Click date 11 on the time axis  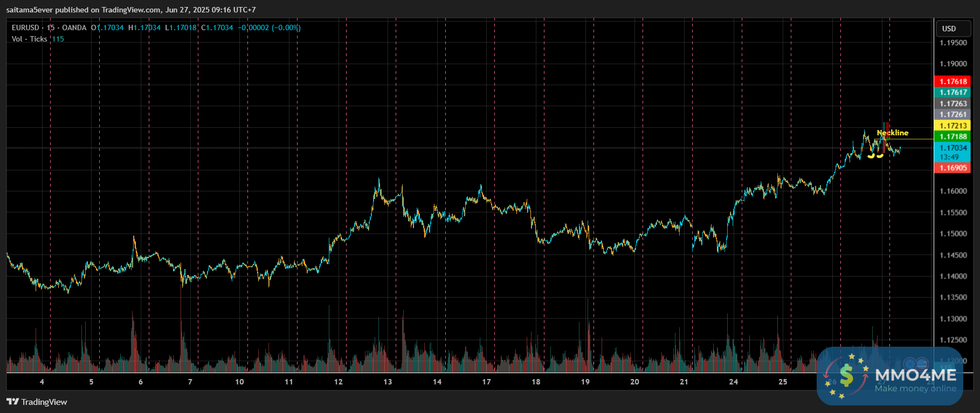pos(289,382)
